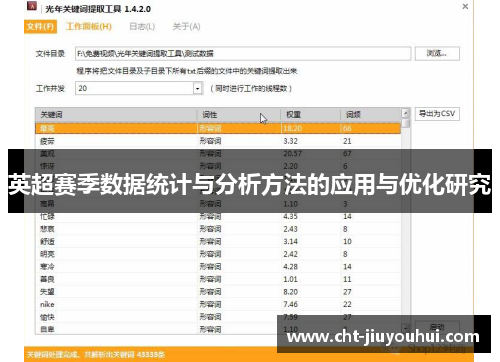This screenshot has width=500, height=362.
Task: Select the keyword row nike
Action: click(x=218, y=304)
